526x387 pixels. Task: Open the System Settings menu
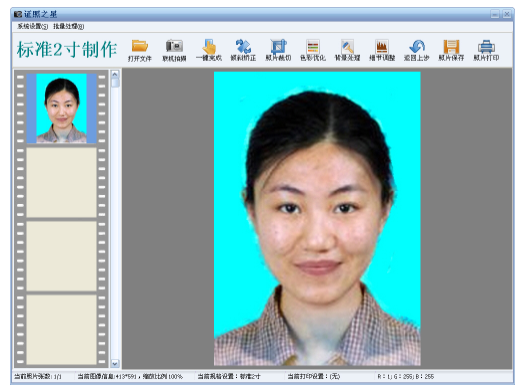(x=33, y=26)
